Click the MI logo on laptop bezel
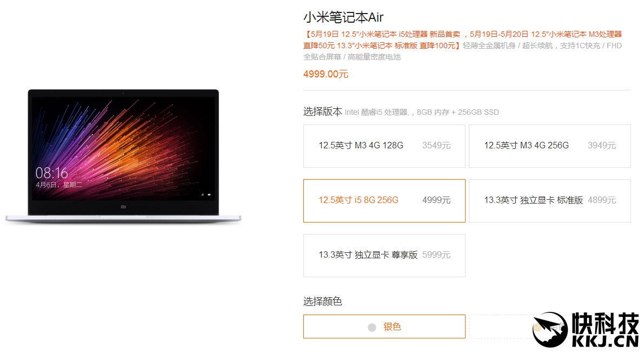Image resolution: width=644 pixels, height=353 pixels. [123, 207]
